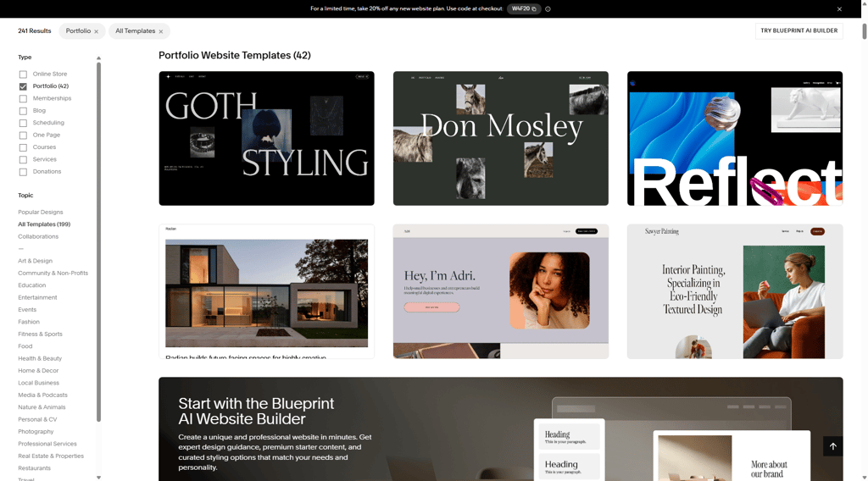
Task: Open the promo info icon
Action: pos(548,8)
